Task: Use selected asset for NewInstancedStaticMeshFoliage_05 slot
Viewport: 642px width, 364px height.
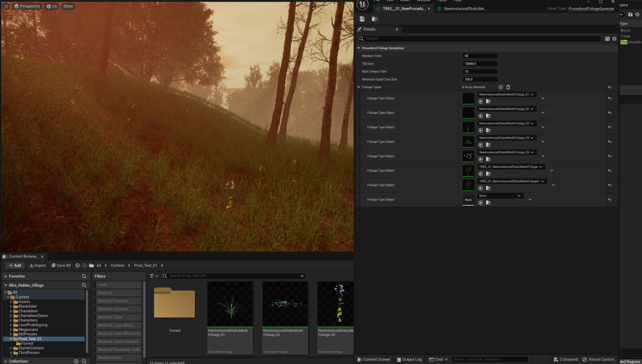Action: (x=481, y=159)
